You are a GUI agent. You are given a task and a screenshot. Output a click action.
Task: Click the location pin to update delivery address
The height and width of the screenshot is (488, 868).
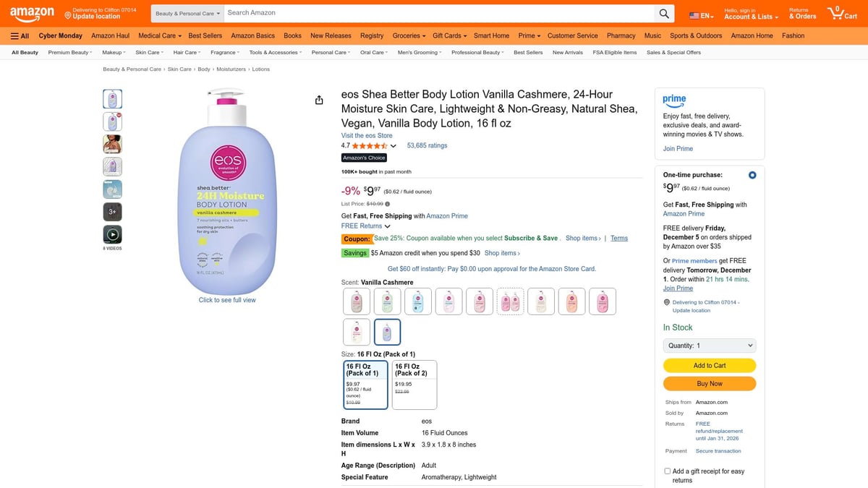coord(666,302)
